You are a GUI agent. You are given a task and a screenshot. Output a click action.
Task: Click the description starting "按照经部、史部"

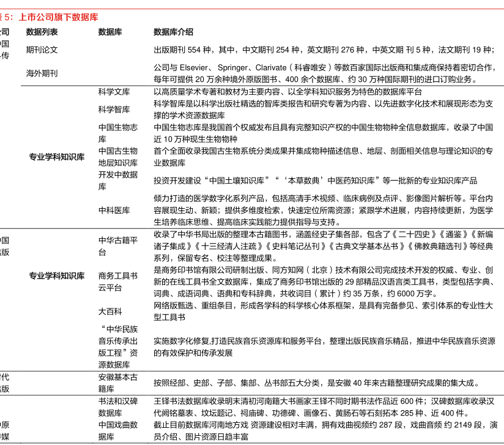317,383
